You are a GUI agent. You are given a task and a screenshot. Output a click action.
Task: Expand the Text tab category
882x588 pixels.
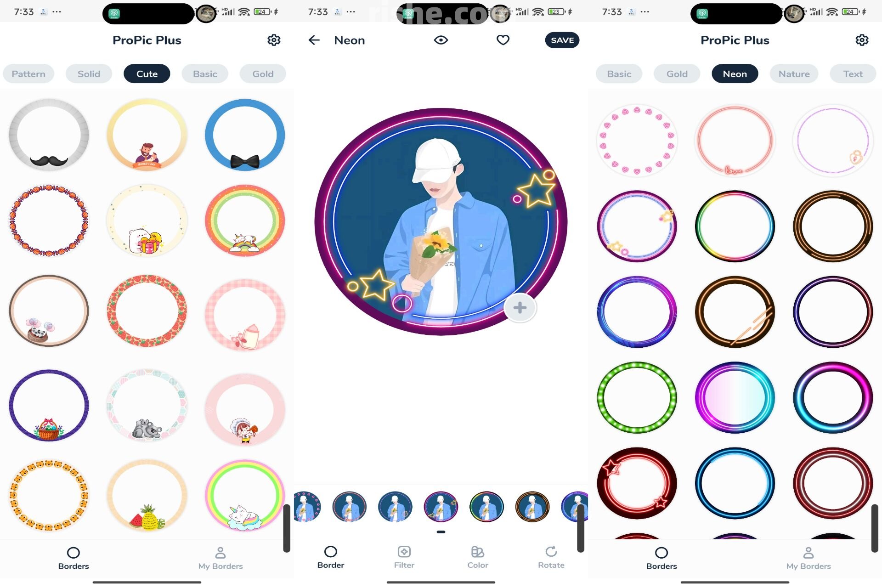point(853,73)
